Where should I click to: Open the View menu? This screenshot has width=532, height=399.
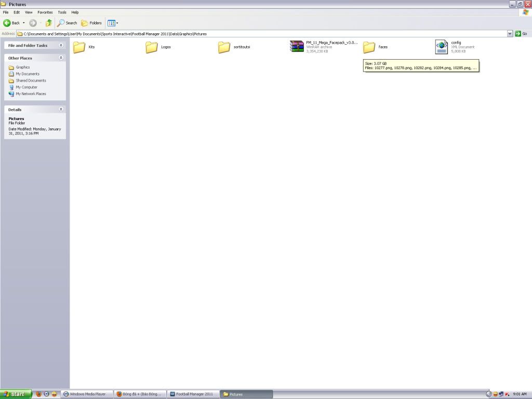29,12
